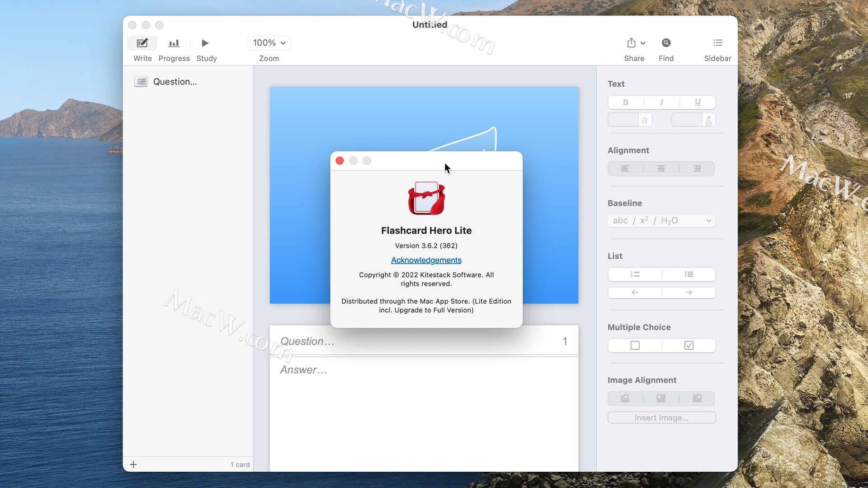
Task: Add a new card with plus button
Action: pyautogui.click(x=133, y=465)
